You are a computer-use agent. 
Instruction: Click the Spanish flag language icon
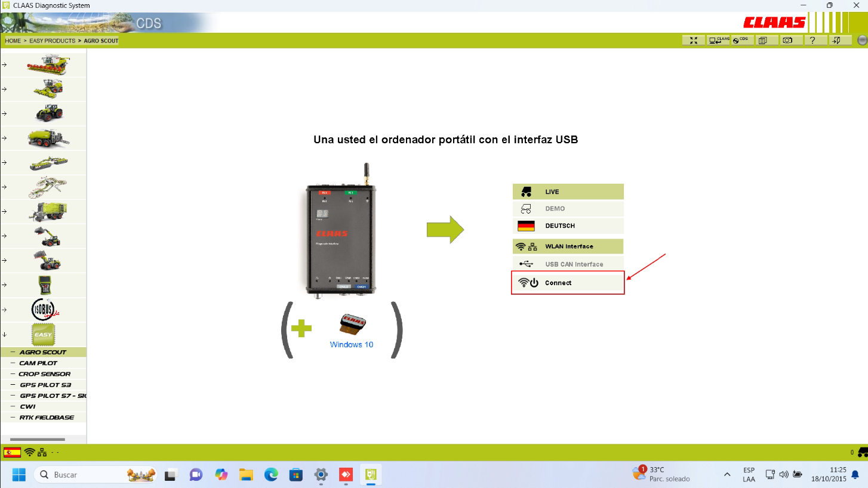12,452
